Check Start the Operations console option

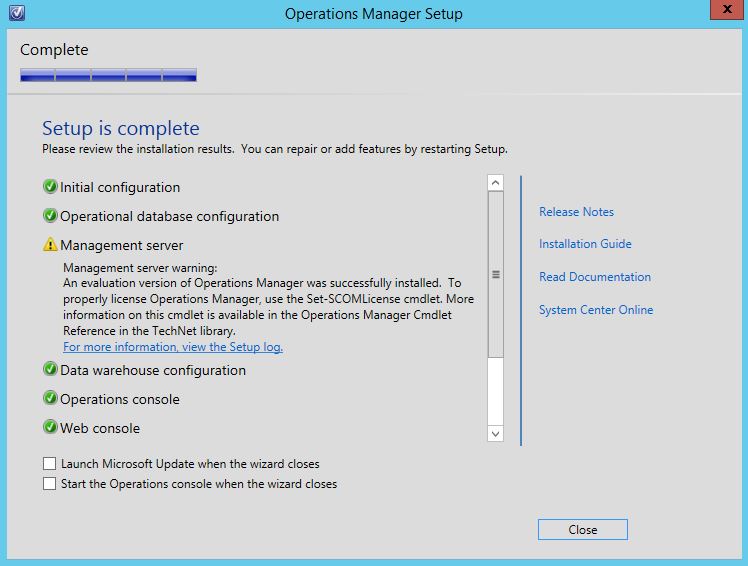50,484
